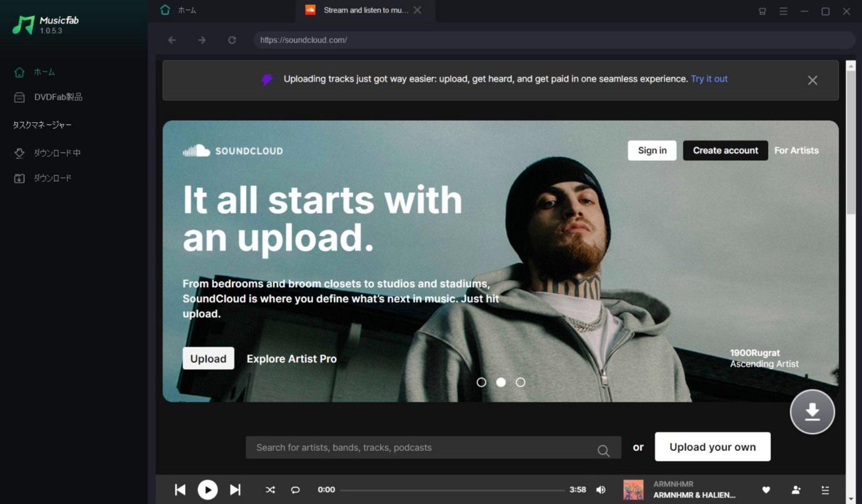The height and width of the screenshot is (504, 862).
Task: Click the track progress bar
Action: [x=452, y=490]
